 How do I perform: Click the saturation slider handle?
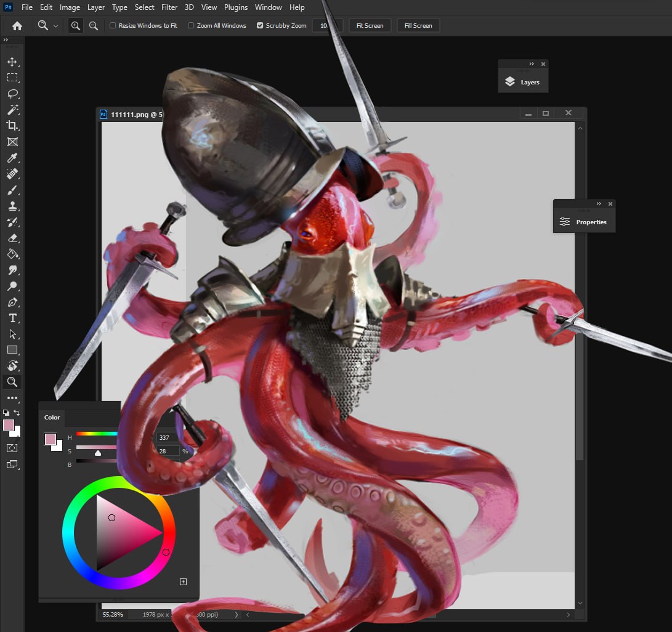[98, 453]
